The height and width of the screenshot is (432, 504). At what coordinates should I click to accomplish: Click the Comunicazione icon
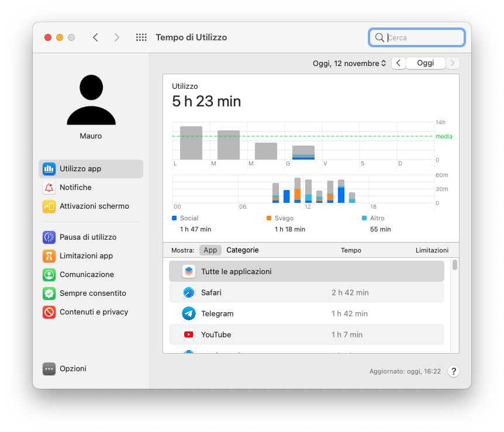coord(49,275)
